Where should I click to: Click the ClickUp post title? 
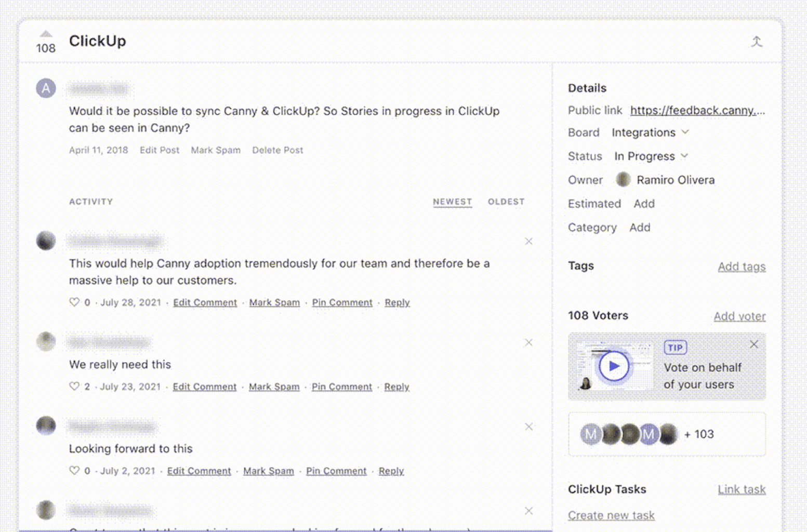(x=98, y=41)
